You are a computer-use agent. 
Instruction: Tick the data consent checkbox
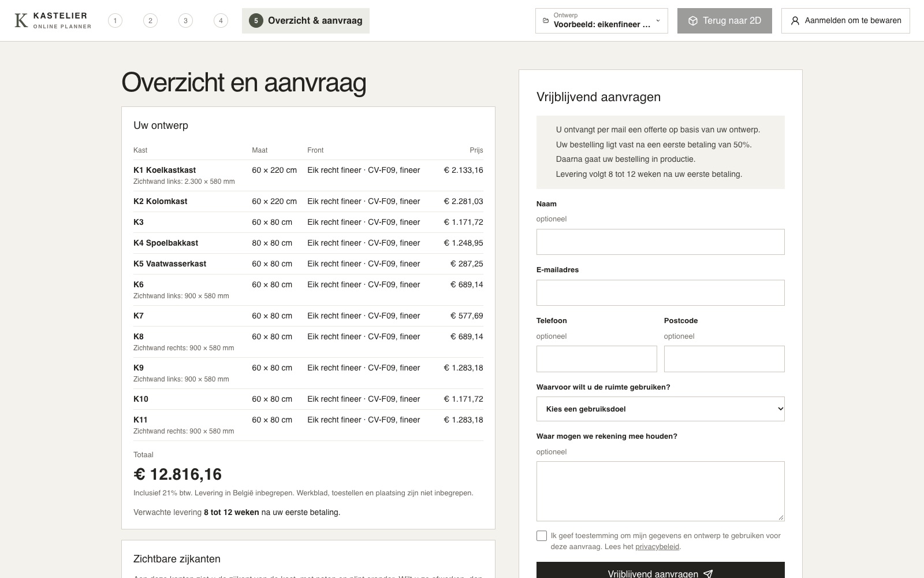click(541, 536)
